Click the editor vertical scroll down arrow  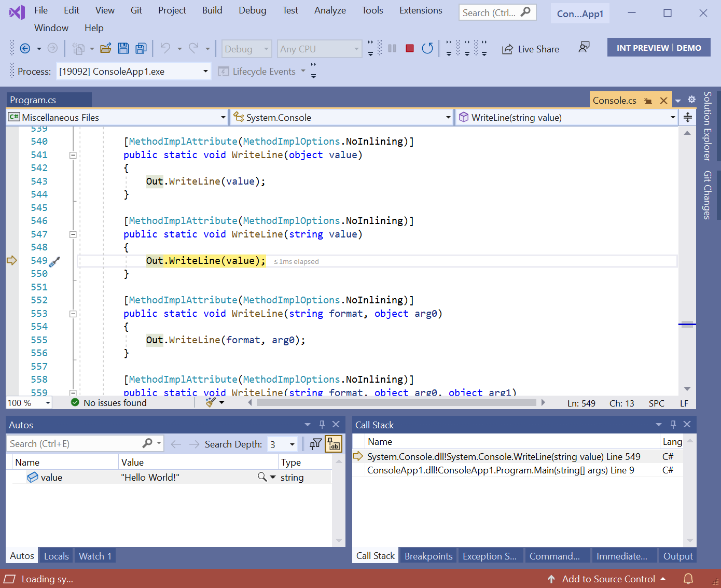coord(687,389)
